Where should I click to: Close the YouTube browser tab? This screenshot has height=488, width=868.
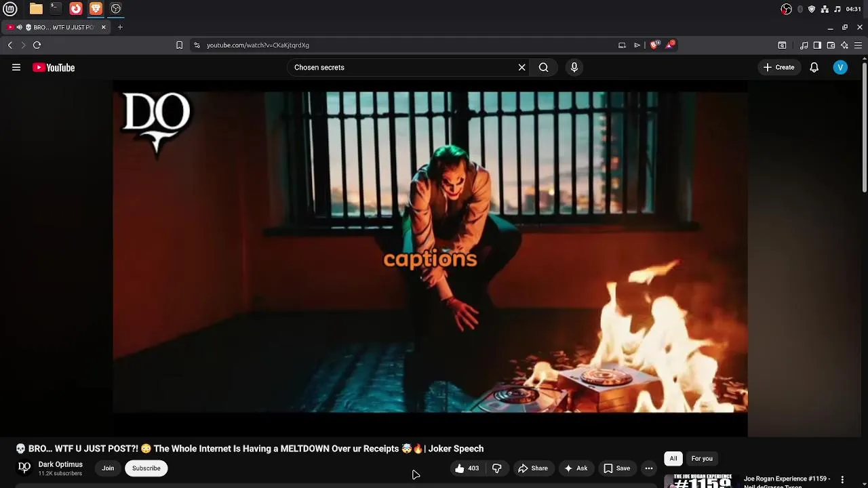[x=103, y=27]
